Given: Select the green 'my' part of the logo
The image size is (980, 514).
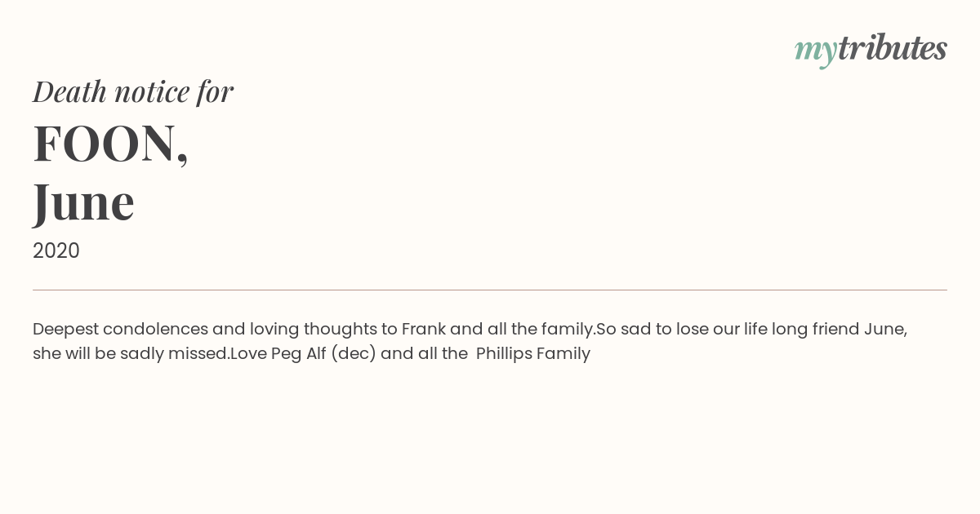Looking at the screenshot, I should point(816,51).
